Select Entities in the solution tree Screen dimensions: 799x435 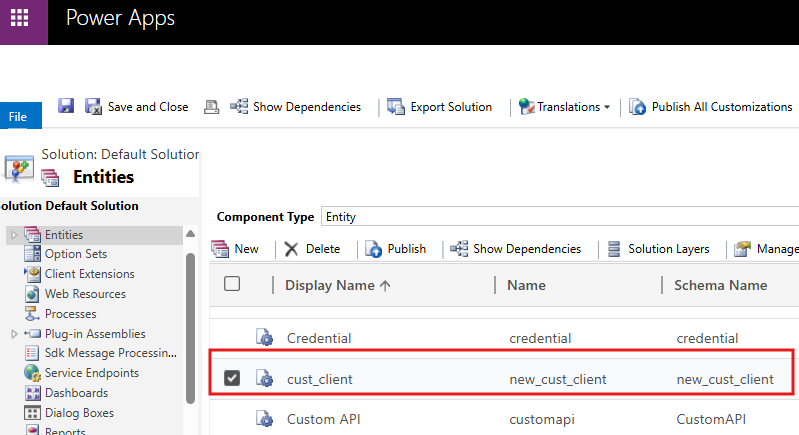point(64,235)
